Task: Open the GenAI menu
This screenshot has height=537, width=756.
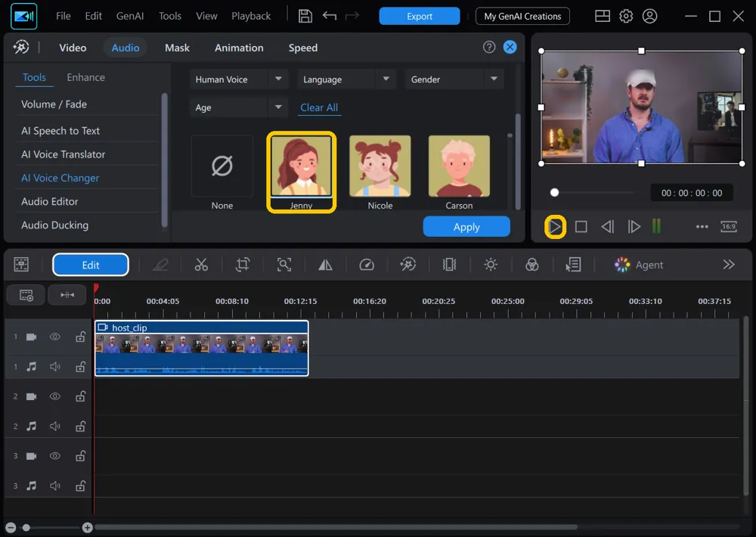Action: coord(130,16)
